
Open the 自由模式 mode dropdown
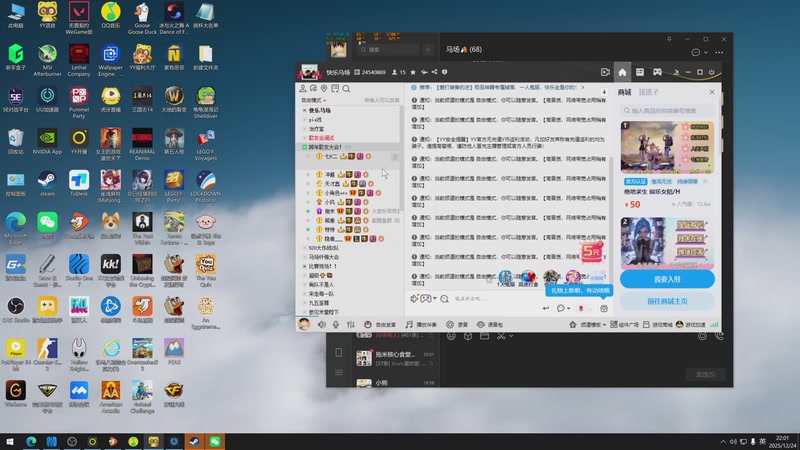(x=314, y=101)
